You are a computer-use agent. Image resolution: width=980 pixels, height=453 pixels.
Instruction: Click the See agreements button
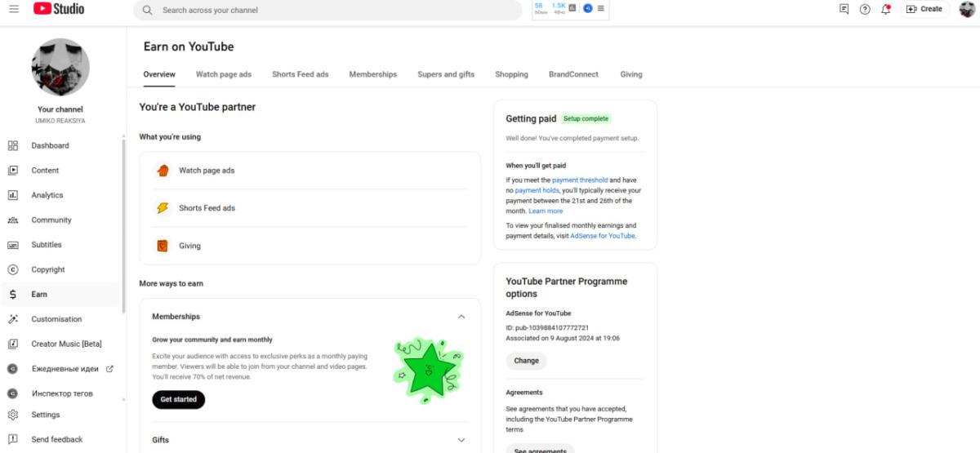pos(540,450)
